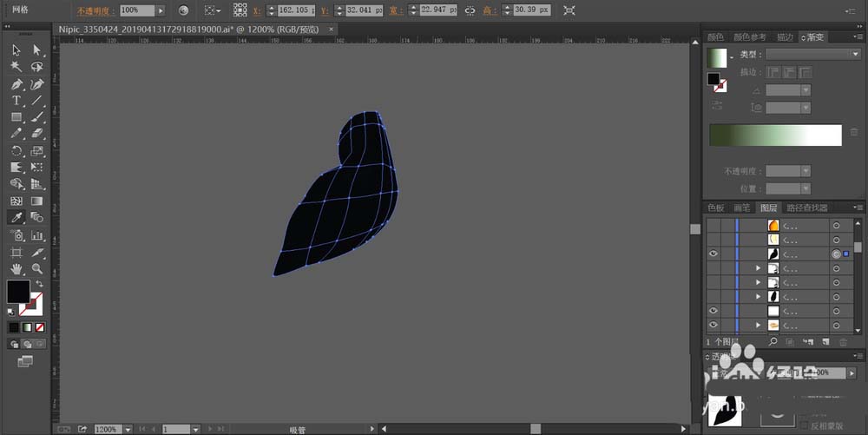
Task: Switch to the 色板 tab
Action: pyautogui.click(x=715, y=208)
